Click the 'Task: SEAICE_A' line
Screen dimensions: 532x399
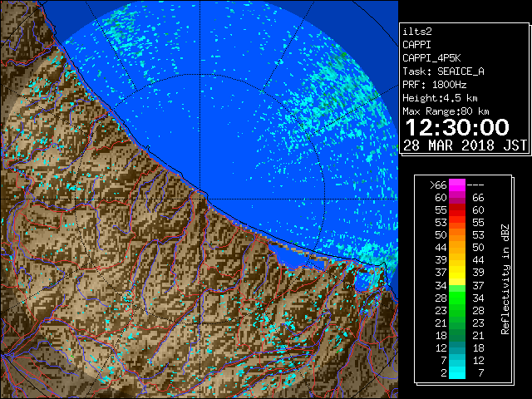tap(443, 71)
